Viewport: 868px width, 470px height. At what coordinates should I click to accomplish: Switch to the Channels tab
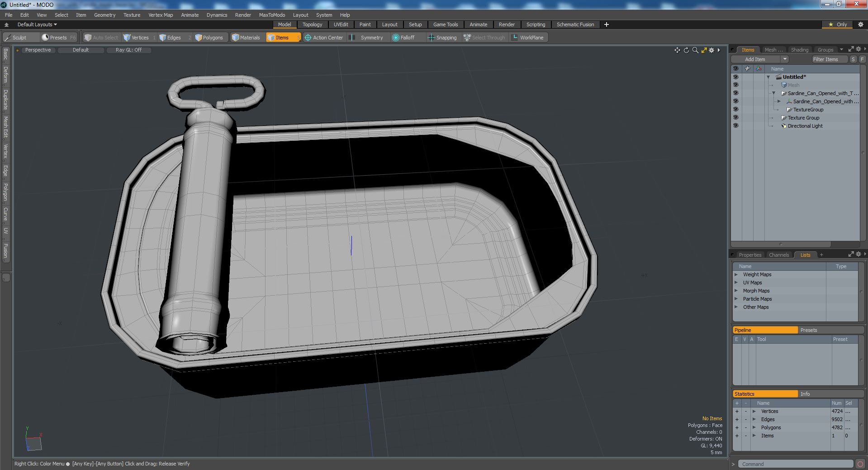(x=778, y=255)
